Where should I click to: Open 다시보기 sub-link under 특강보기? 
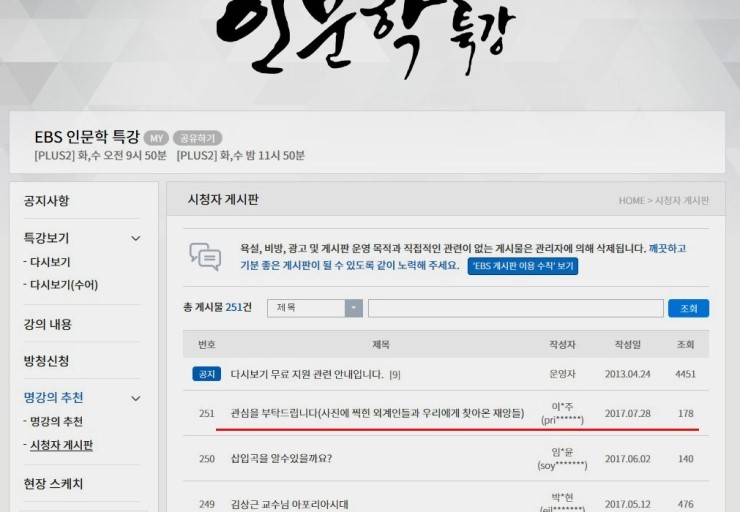click(47, 262)
